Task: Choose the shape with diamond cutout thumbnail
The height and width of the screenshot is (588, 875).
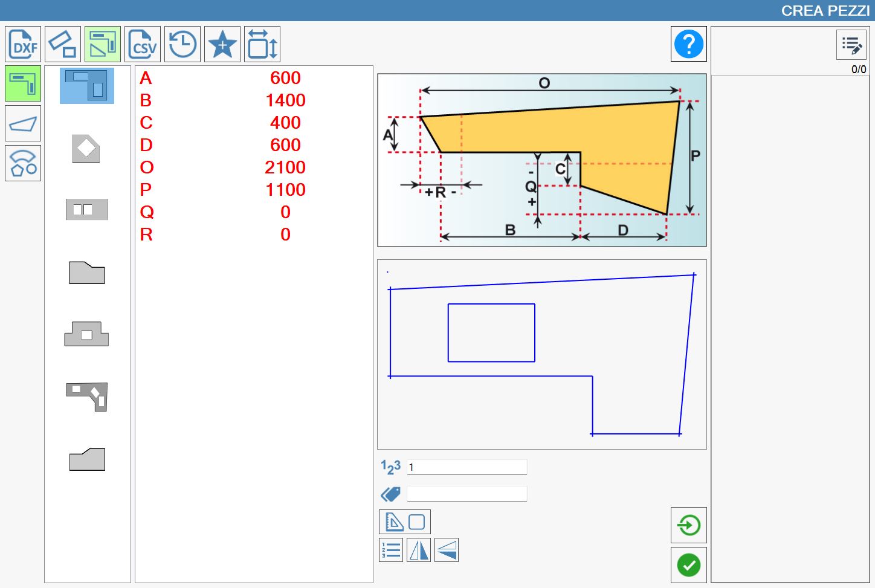Action: coord(86,148)
